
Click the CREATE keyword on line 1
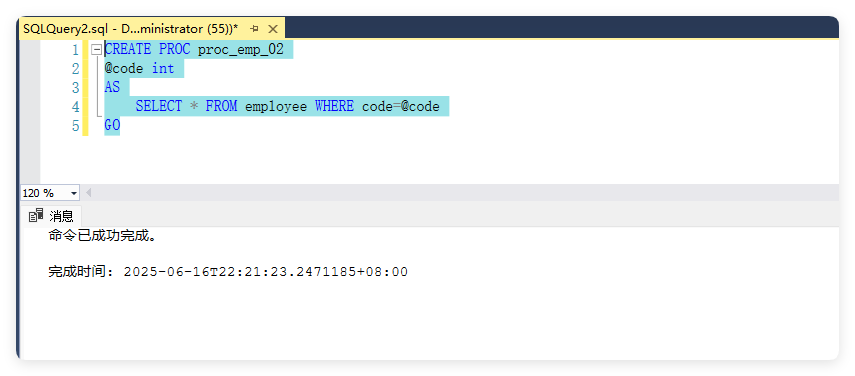(x=128, y=50)
